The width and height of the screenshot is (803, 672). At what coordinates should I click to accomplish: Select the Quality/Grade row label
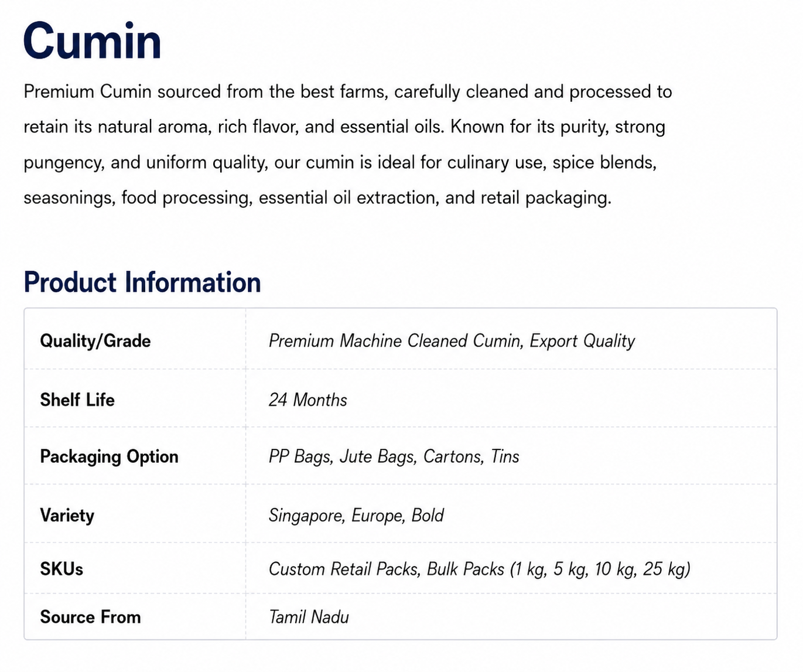(95, 341)
